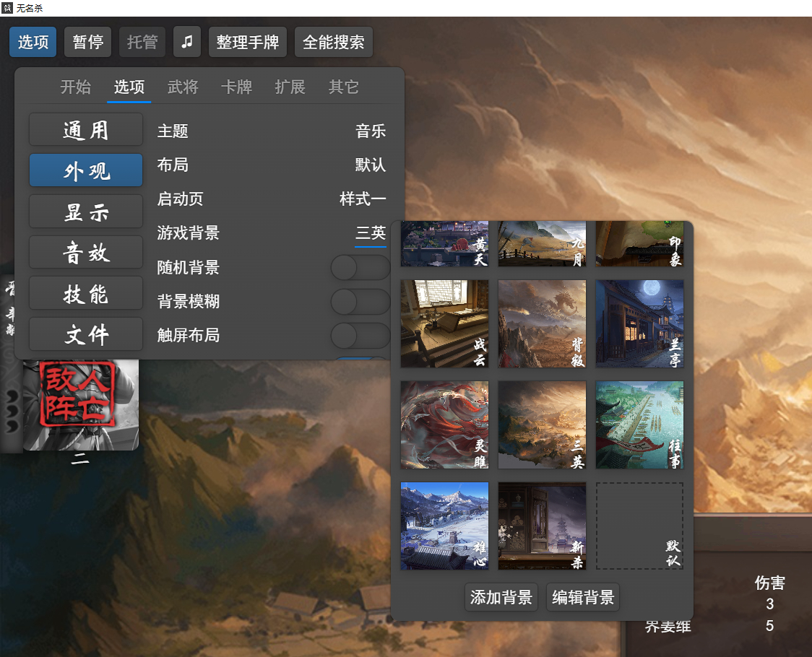Enable the 背景模糊 switch

[360, 302]
